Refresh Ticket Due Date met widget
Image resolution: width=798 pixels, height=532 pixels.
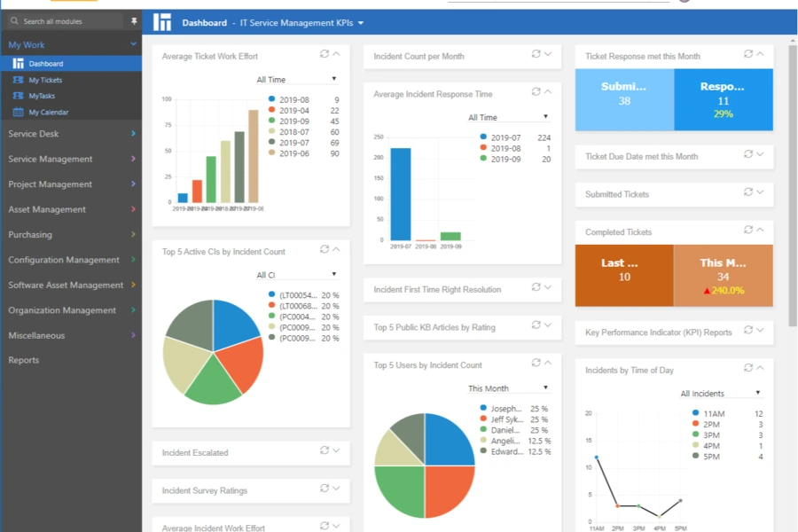tap(748, 154)
